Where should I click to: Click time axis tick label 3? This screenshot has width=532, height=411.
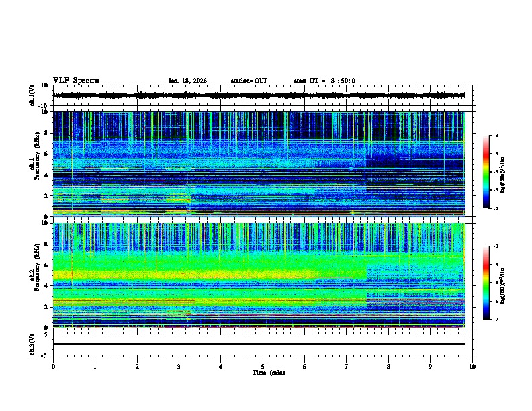[179, 367]
